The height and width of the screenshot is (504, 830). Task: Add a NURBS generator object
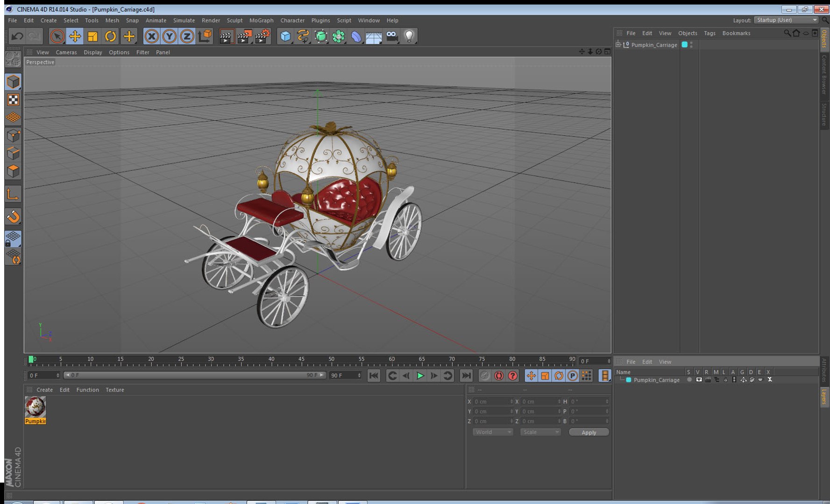321,36
